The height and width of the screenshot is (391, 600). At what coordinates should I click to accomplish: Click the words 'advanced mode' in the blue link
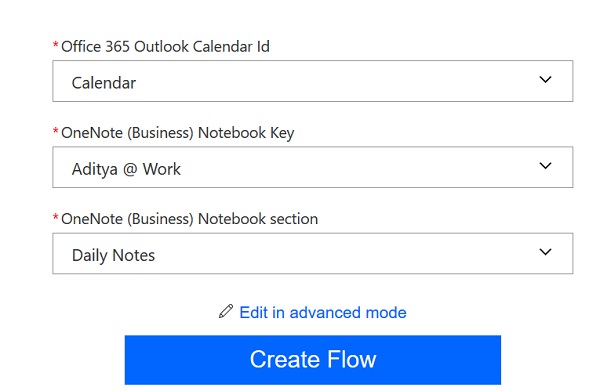coord(348,313)
